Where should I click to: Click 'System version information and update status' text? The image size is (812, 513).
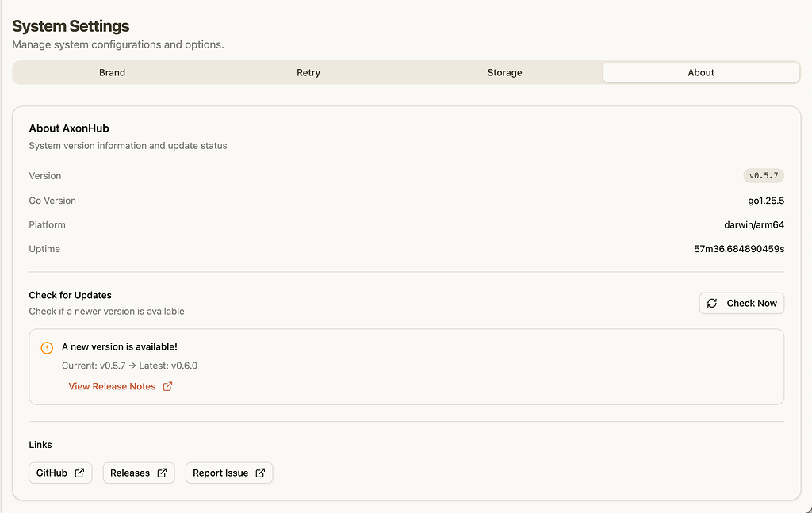coord(128,146)
